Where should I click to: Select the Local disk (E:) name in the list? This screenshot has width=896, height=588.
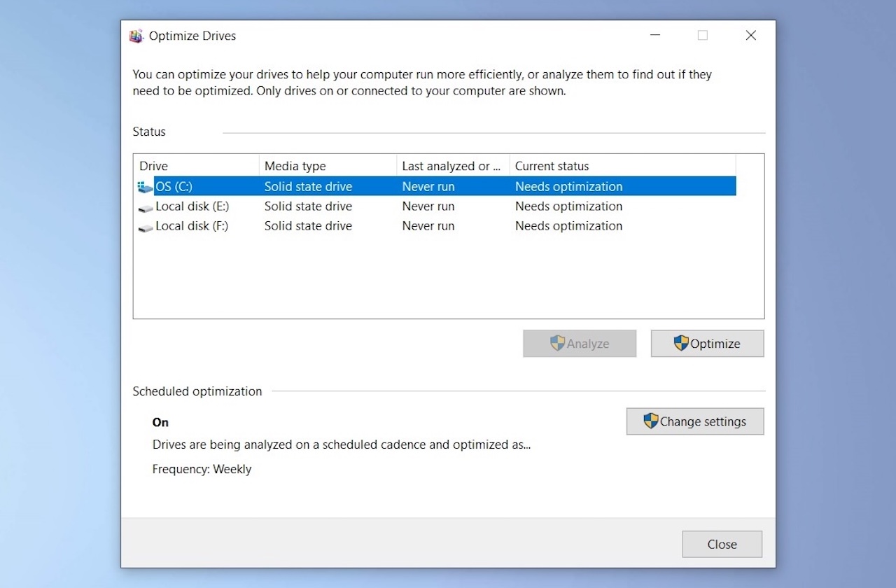[x=192, y=206]
